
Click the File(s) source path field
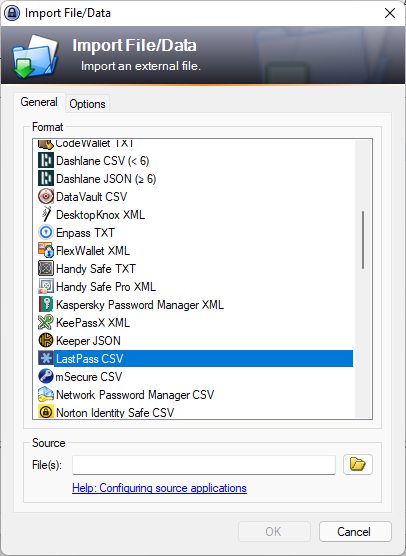[x=204, y=465]
